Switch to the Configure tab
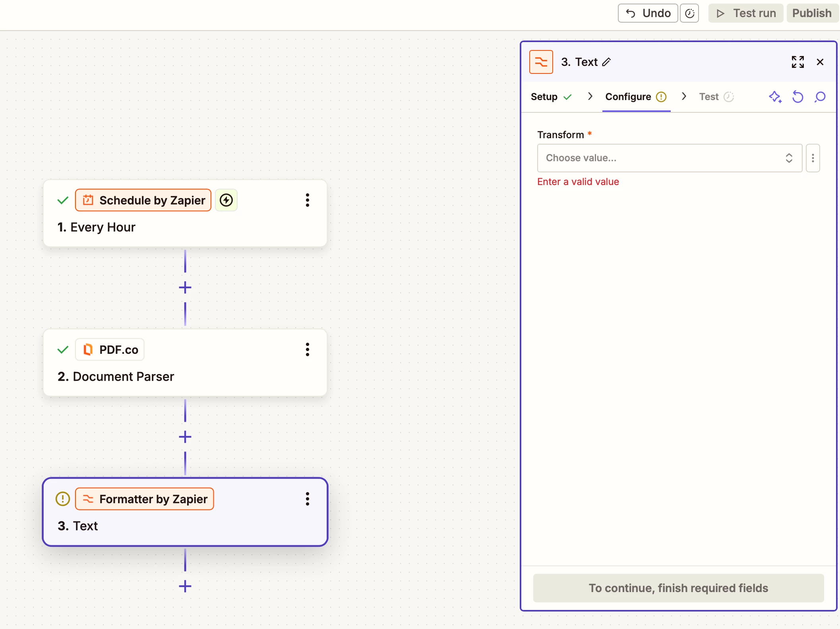The height and width of the screenshot is (629, 840). pos(636,97)
